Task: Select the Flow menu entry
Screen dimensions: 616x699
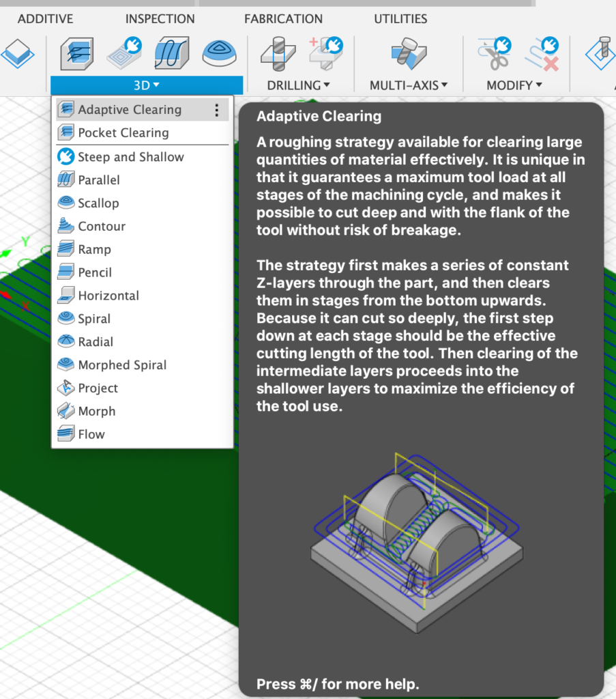Action: point(91,434)
